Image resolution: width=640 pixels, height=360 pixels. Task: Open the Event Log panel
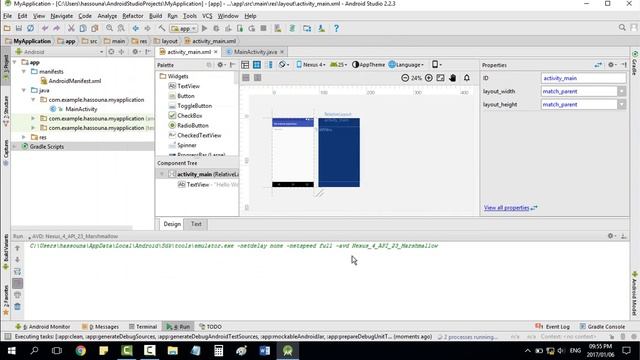[552, 327]
